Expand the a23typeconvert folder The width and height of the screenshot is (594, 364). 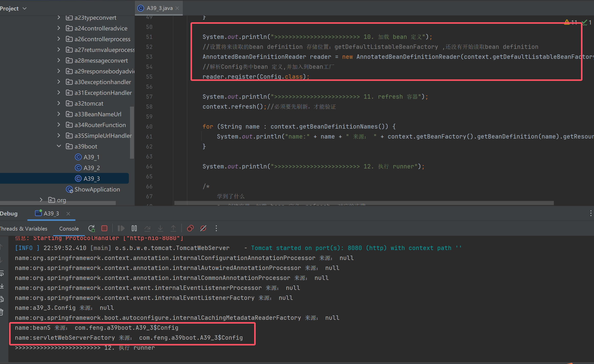click(x=59, y=17)
